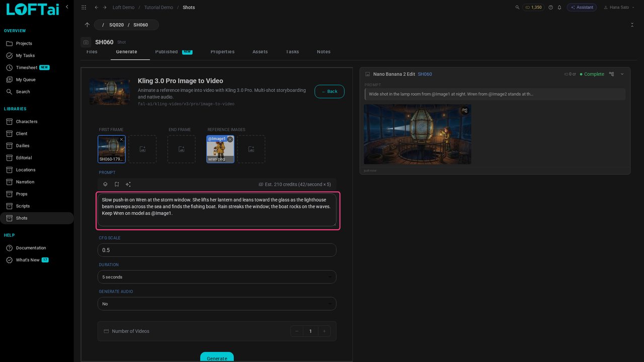Click the CFG Scale input field
644x362 pixels.
217,250
